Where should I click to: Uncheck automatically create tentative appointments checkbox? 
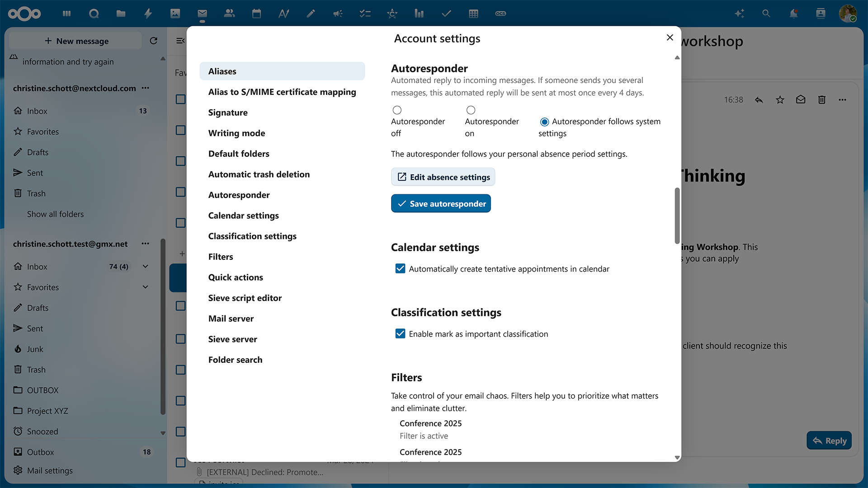[400, 269]
